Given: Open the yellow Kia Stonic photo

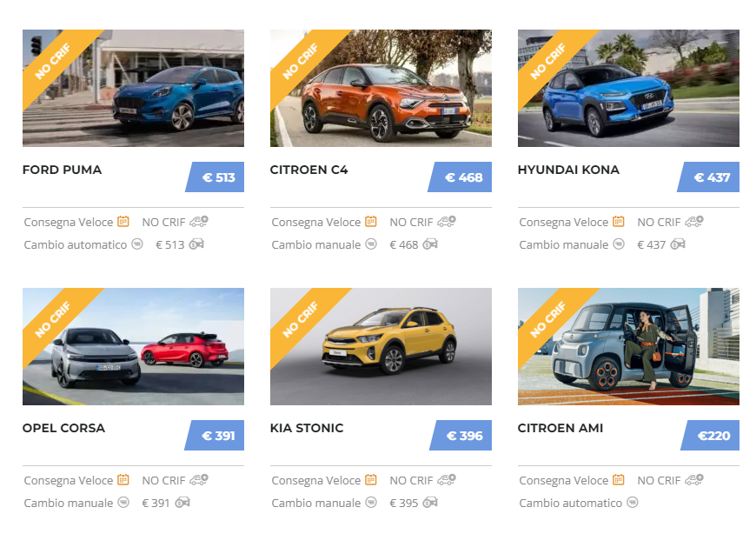Looking at the screenshot, I should tap(381, 346).
